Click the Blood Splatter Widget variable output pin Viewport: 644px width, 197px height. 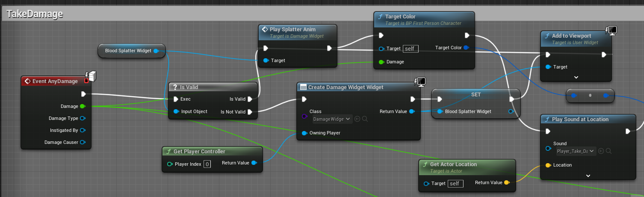click(156, 51)
